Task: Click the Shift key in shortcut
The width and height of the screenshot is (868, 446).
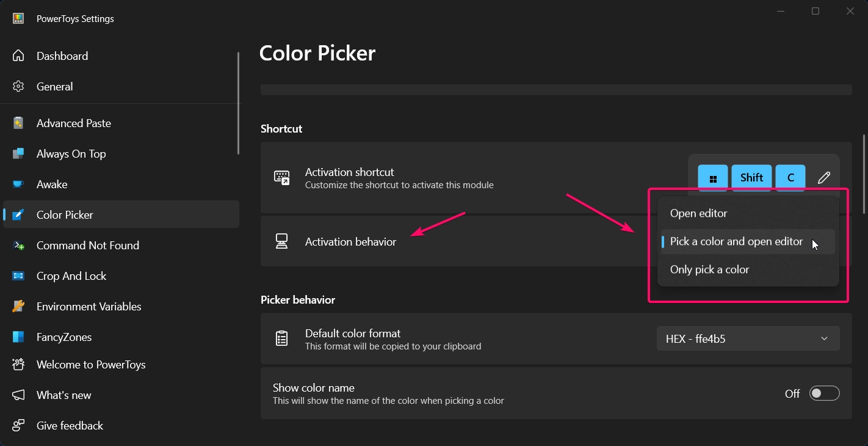Action: click(x=751, y=178)
